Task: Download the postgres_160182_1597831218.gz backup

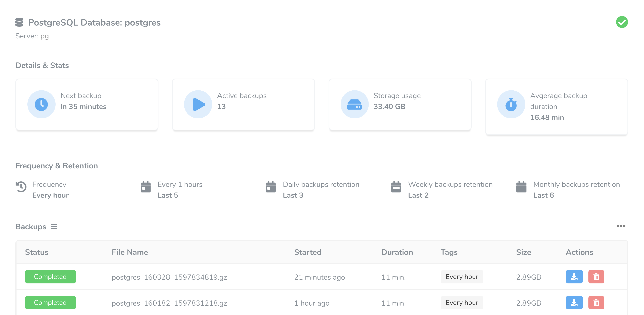Action: point(574,302)
